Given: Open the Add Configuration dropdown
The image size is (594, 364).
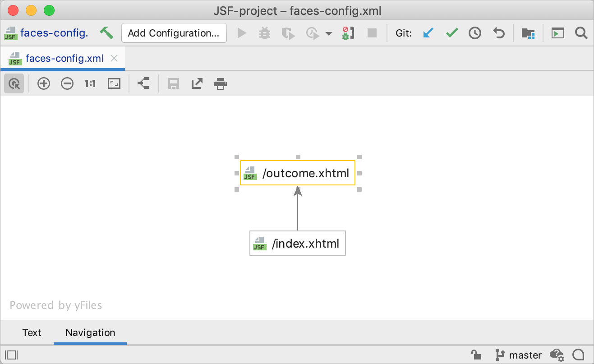Looking at the screenshot, I should tap(174, 33).
